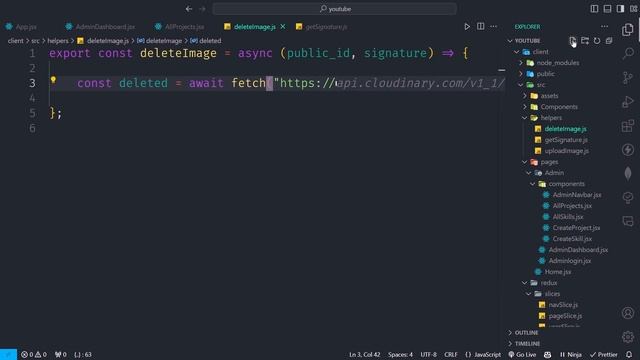Open the chat bubble icon in activity bar

628,222
